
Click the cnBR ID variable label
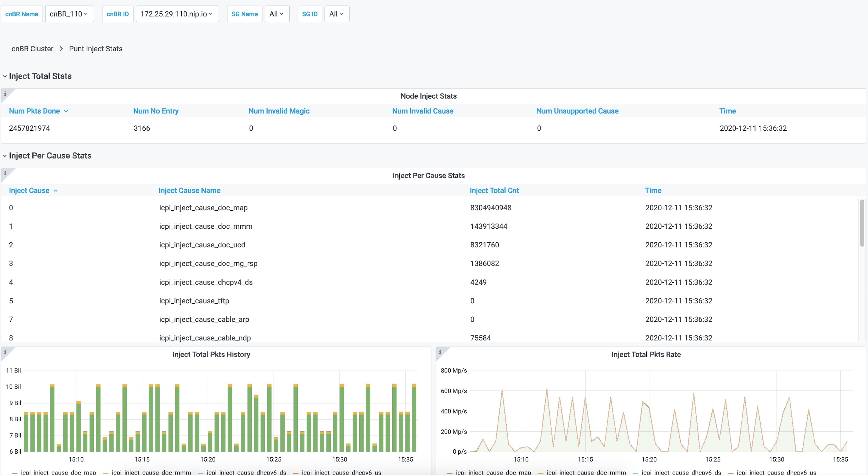pos(118,14)
